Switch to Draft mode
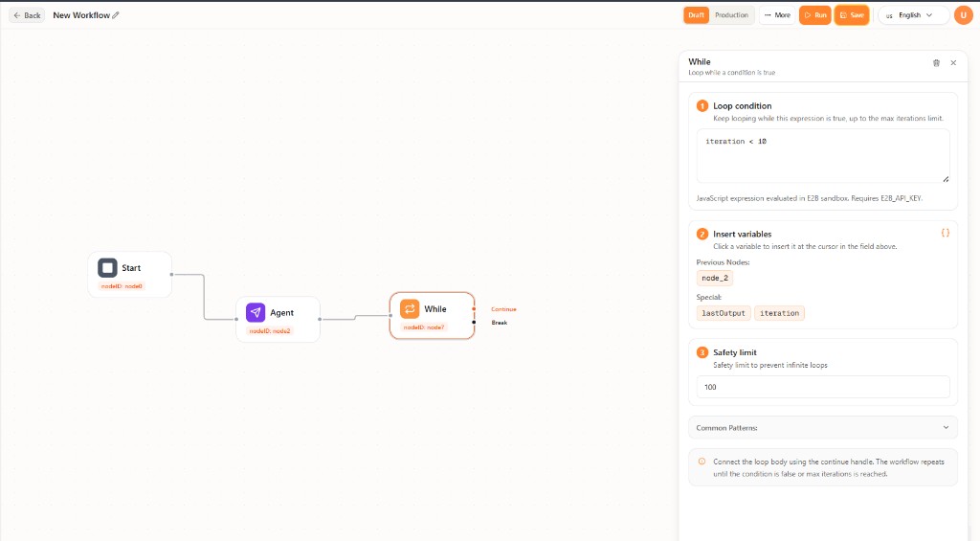980x541 pixels. tap(697, 15)
